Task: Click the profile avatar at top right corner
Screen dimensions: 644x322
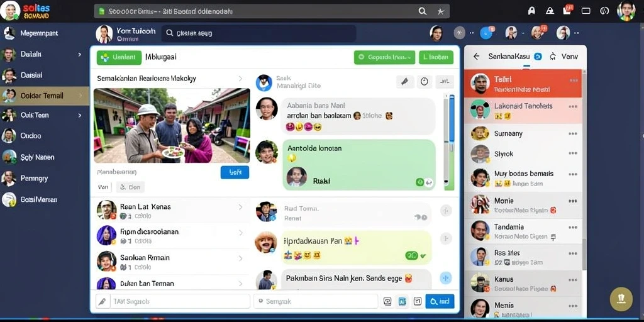Action: click(626, 11)
